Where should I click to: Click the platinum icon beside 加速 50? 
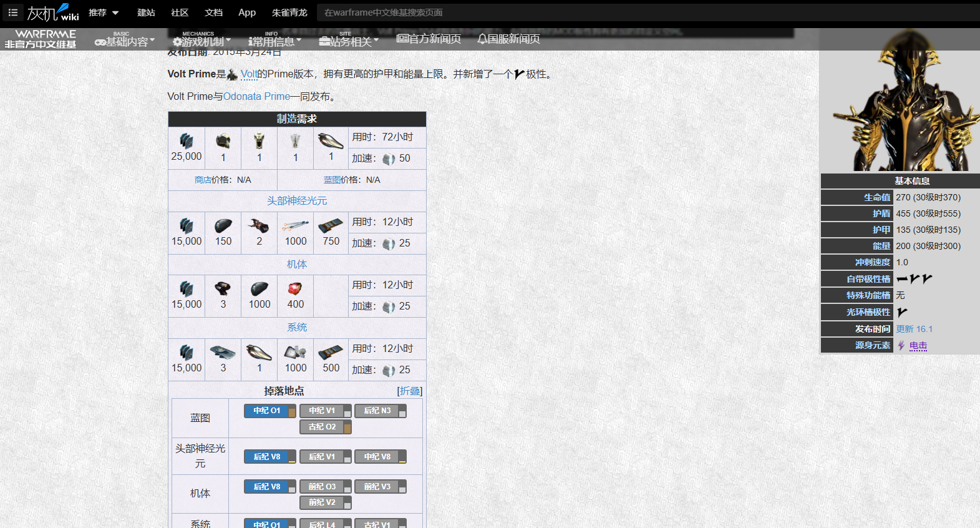click(389, 159)
